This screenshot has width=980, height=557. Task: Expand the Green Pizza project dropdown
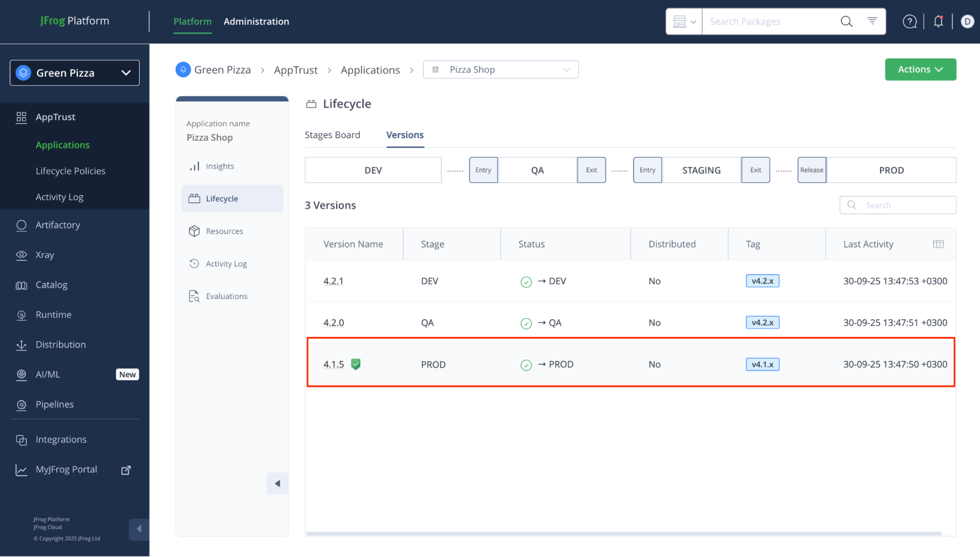pos(75,73)
